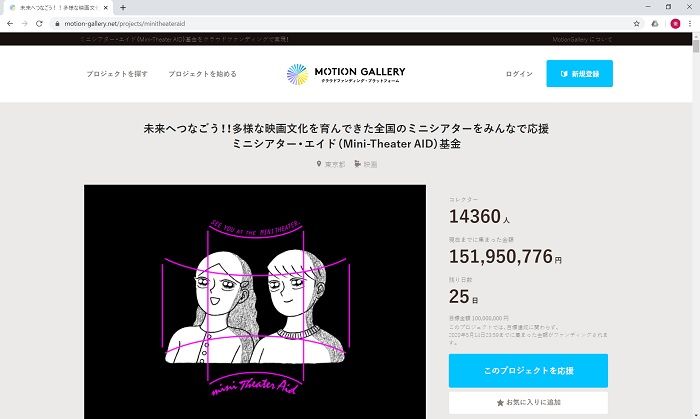Image resolution: width=700 pixels, height=419 pixels.
Task: Open the Chrome profile avatar
Action: (x=675, y=24)
